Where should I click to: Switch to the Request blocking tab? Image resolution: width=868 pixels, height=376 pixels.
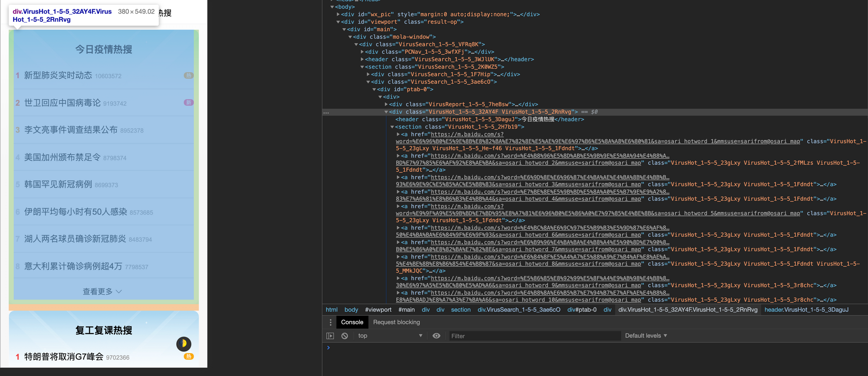(397, 322)
